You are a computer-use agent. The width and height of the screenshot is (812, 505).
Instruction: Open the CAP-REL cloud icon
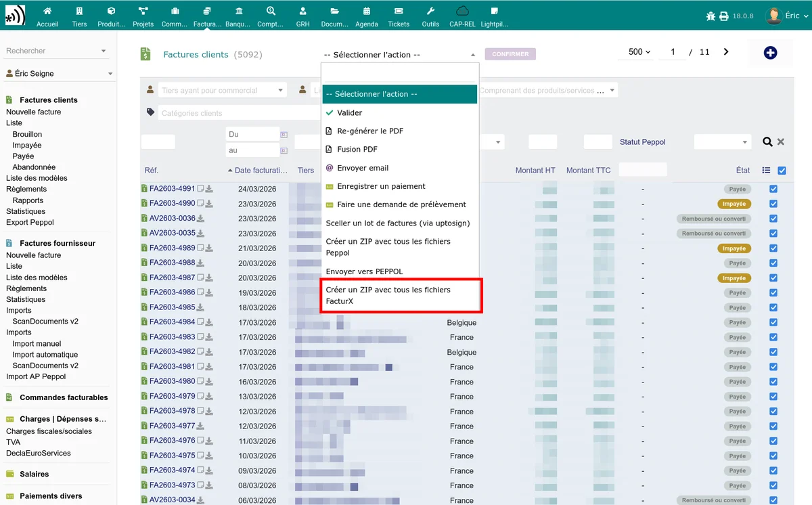pyautogui.click(x=462, y=12)
